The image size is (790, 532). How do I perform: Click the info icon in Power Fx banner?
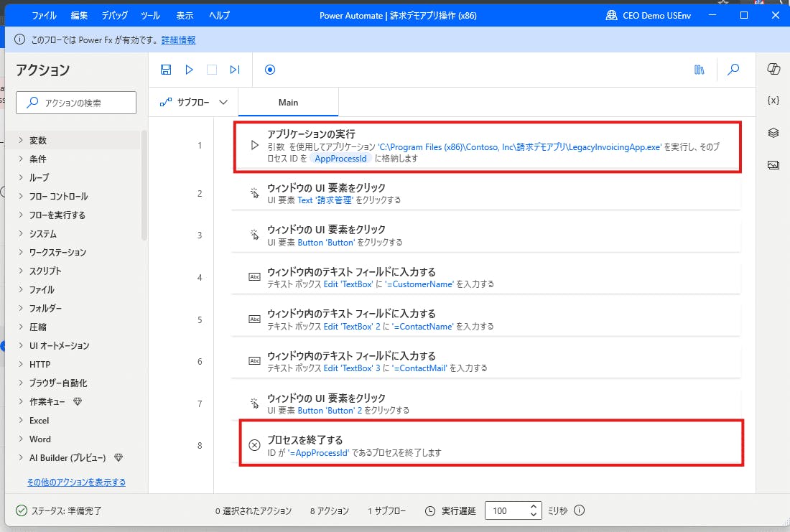(x=19, y=39)
